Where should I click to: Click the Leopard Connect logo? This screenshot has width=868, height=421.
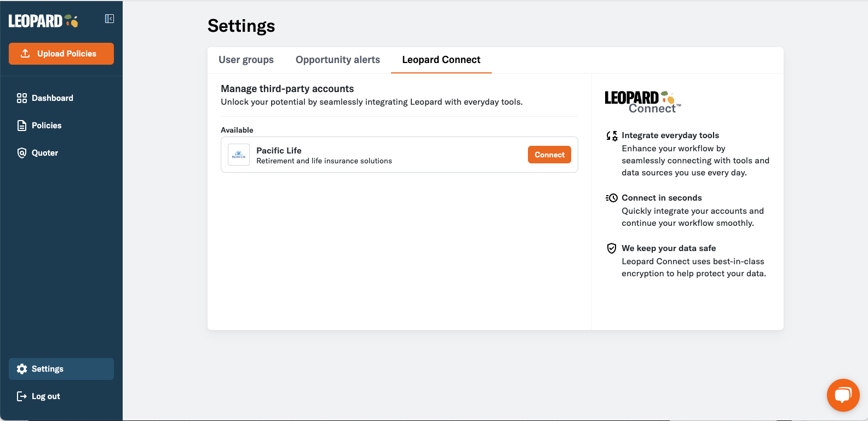pos(642,102)
